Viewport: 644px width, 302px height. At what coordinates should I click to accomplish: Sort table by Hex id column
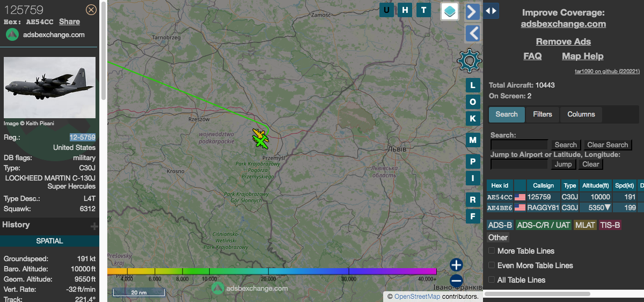(500, 185)
